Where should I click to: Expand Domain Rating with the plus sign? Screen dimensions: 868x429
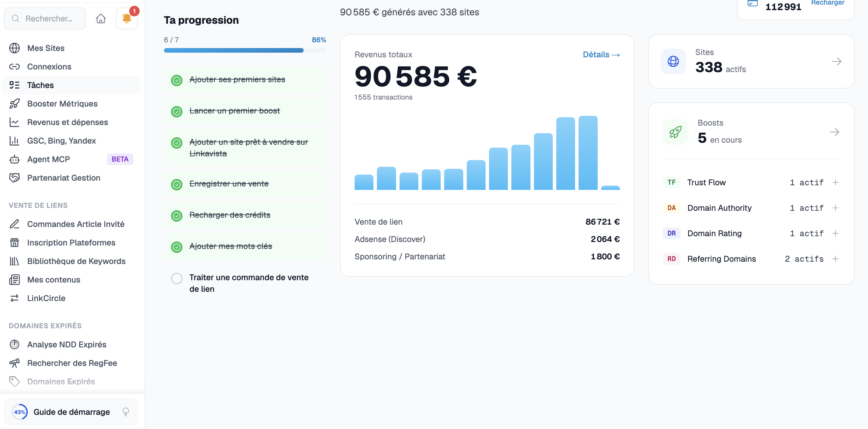[835, 233]
